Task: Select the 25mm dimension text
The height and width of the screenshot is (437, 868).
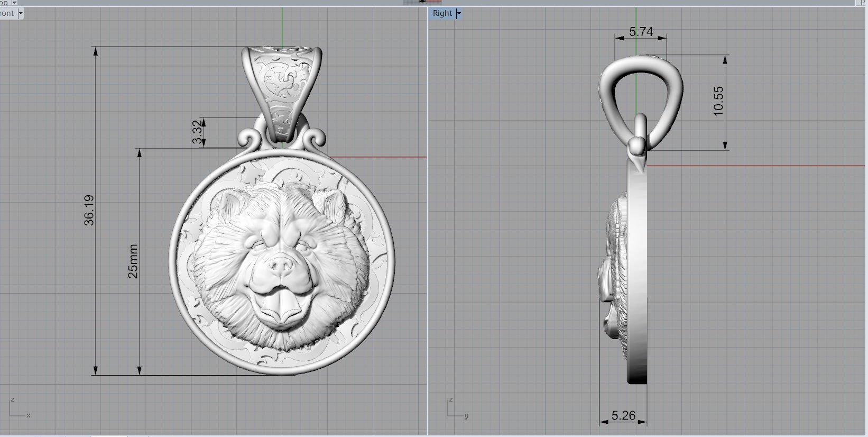Action: [133, 261]
